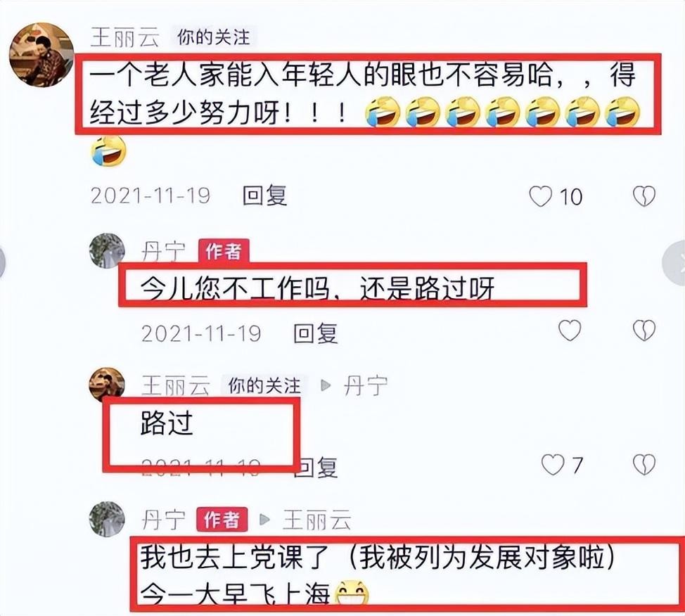Screen dimensions: 685x616
Task: Open 丹宁 username on first author reply
Action: click(163, 252)
